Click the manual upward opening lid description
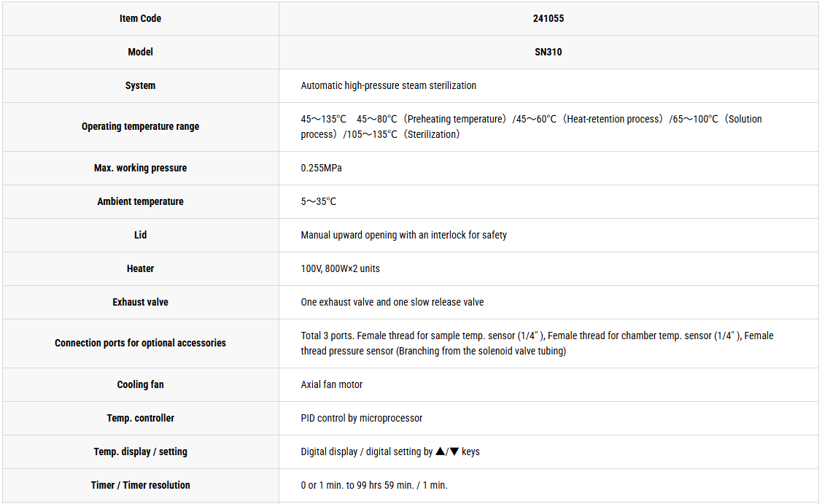822x504 pixels. 403,235
